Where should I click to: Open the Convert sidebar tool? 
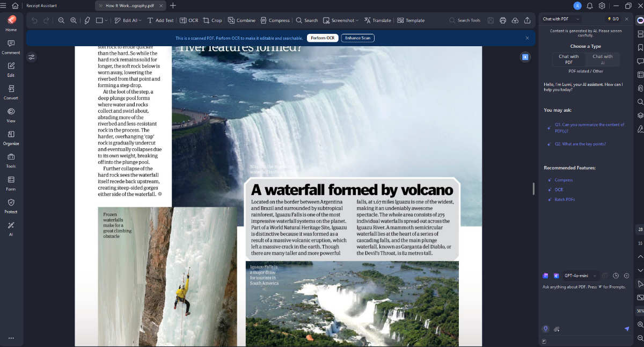tap(11, 92)
